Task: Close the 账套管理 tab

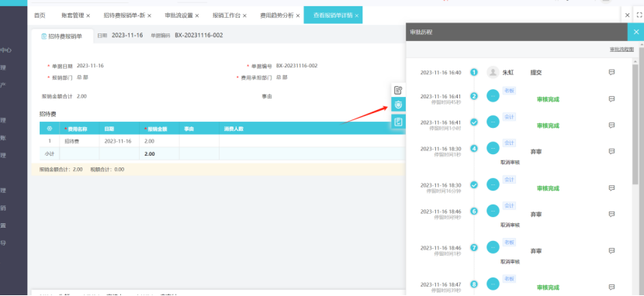Action: click(x=88, y=15)
